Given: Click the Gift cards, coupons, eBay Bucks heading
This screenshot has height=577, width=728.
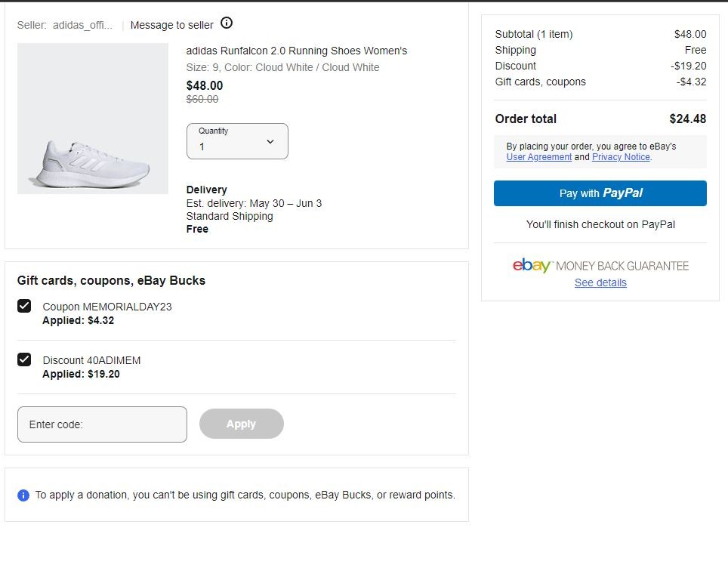Looking at the screenshot, I should click(111, 280).
